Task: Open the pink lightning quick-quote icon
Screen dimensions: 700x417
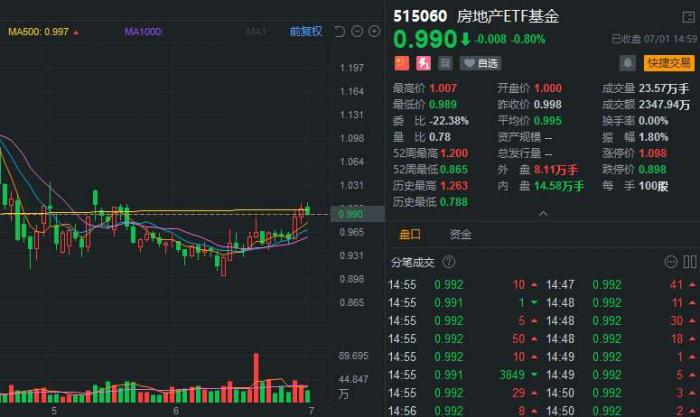Action: click(423, 63)
